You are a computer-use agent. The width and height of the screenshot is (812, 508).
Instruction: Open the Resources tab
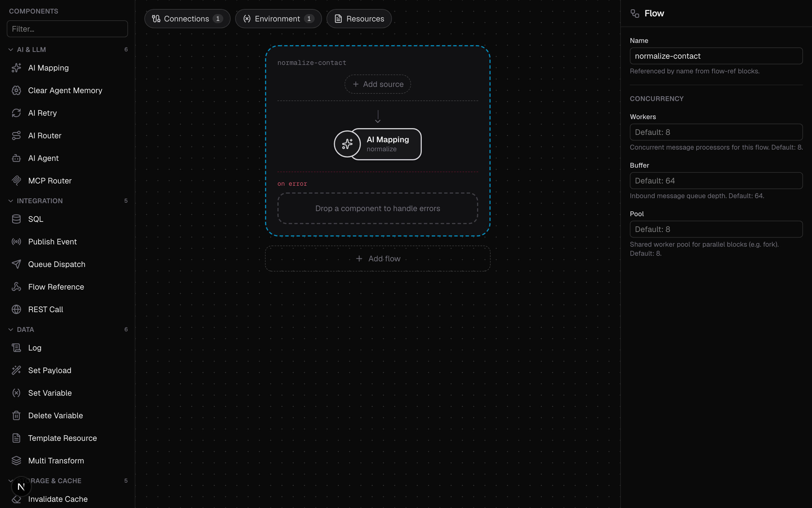click(x=359, y=18)
